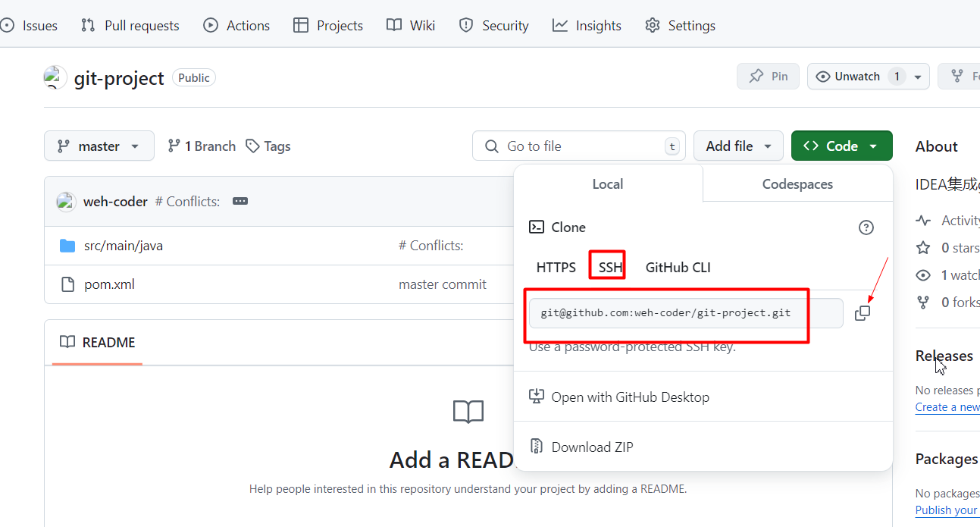Open clone help question mark icon
Screen dimensions: 980x527
tap(866, 227)
